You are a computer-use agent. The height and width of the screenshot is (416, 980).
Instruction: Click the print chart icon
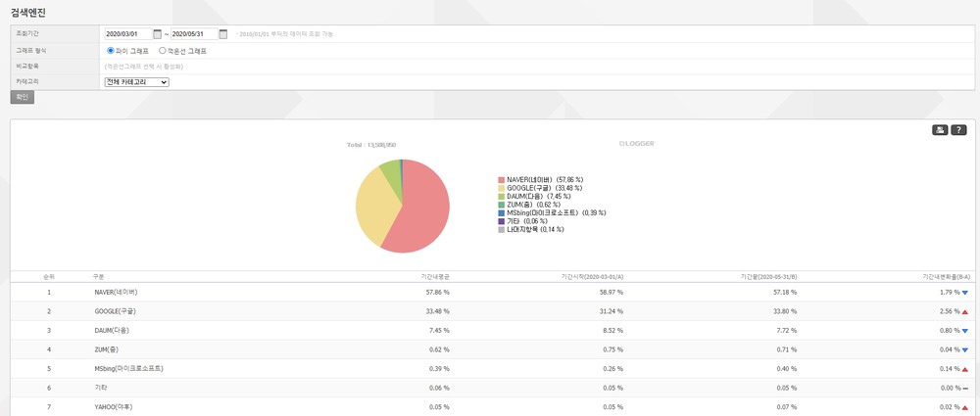pos(940,130)
